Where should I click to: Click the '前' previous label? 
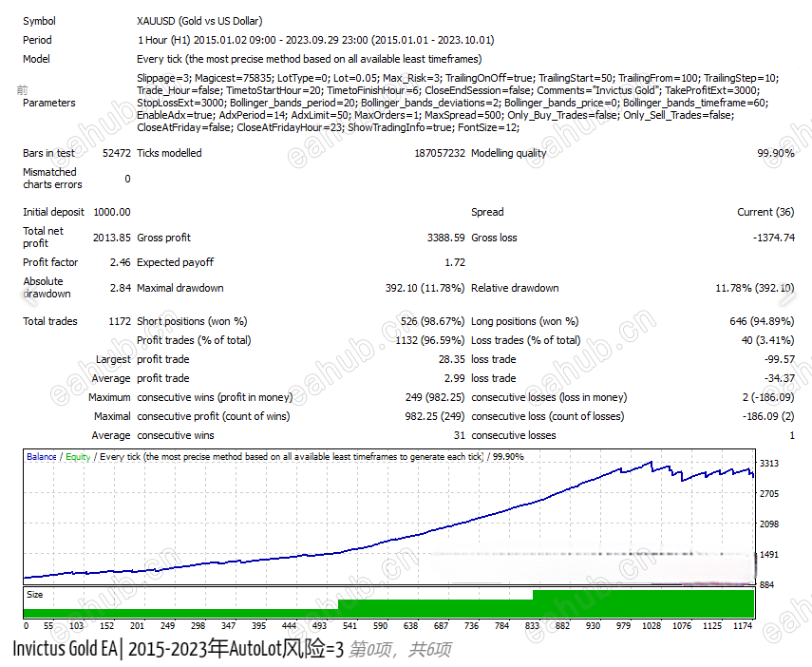pyautogui.click(x=22, y=90)
